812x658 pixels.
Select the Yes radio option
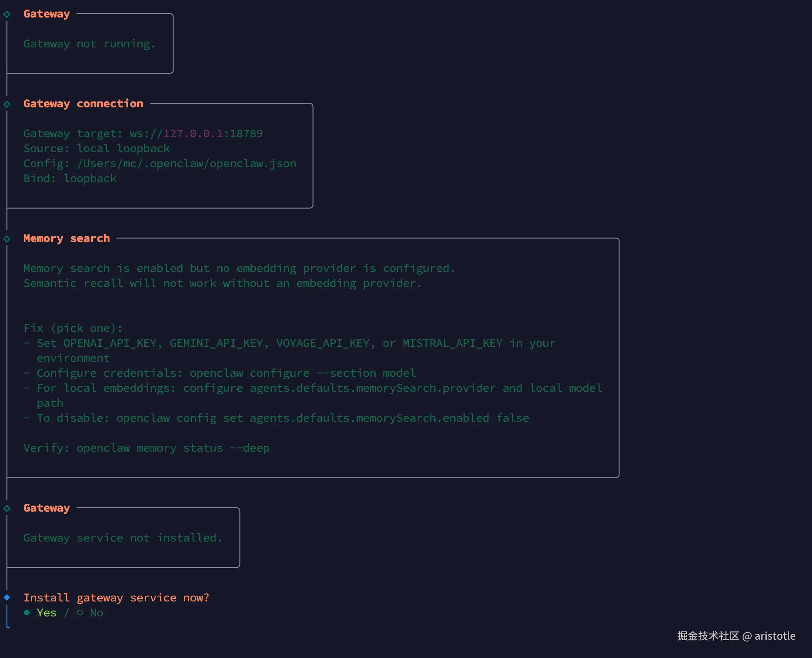(46, 613)
